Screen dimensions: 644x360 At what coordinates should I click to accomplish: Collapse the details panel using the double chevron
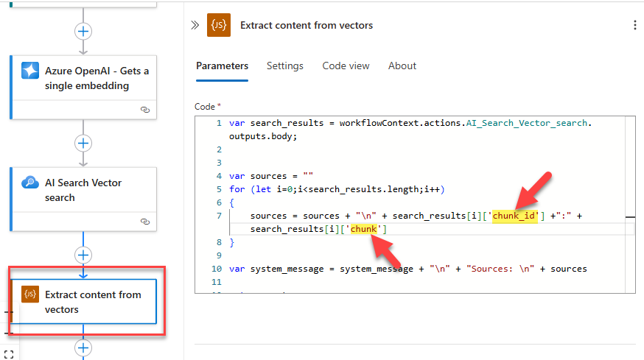[x=195, y=25]
